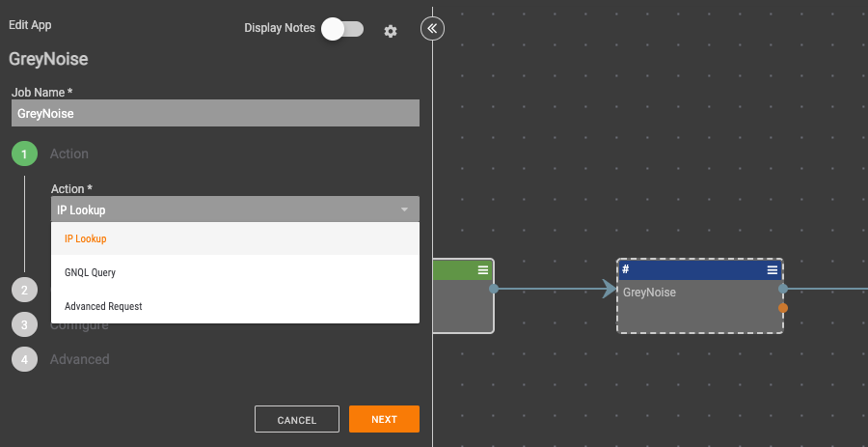Click the Edit App heading

tap(30, 25)
